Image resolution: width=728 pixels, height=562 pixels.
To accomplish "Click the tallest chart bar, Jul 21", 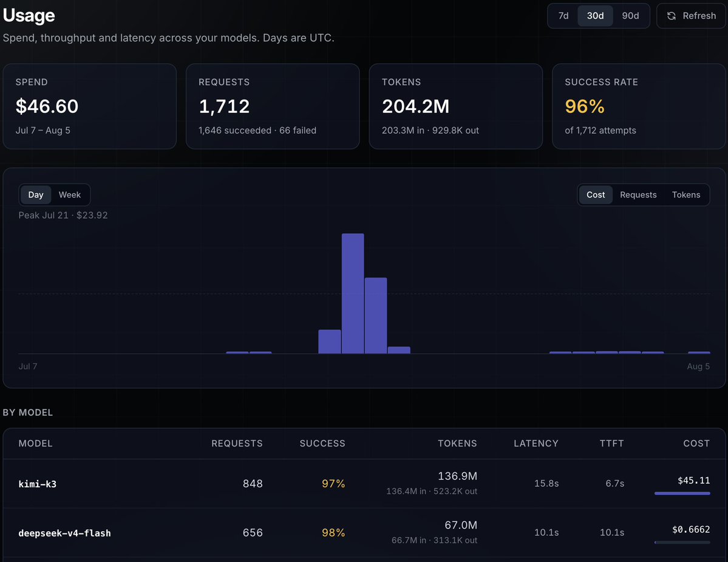I will [x=353, y=293].
